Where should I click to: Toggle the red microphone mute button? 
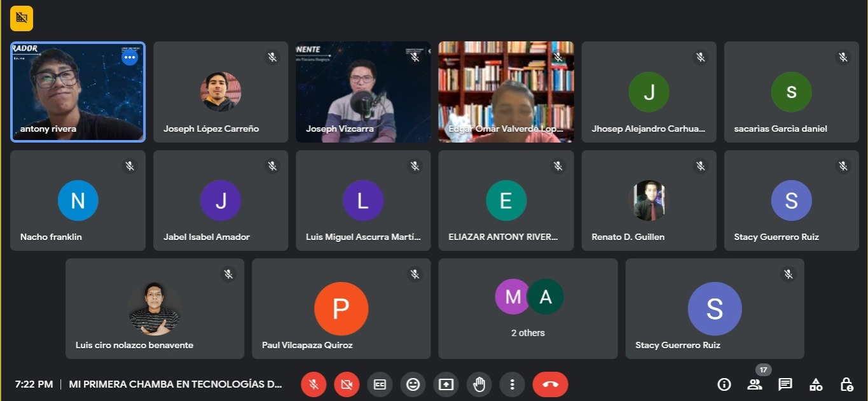313,384
